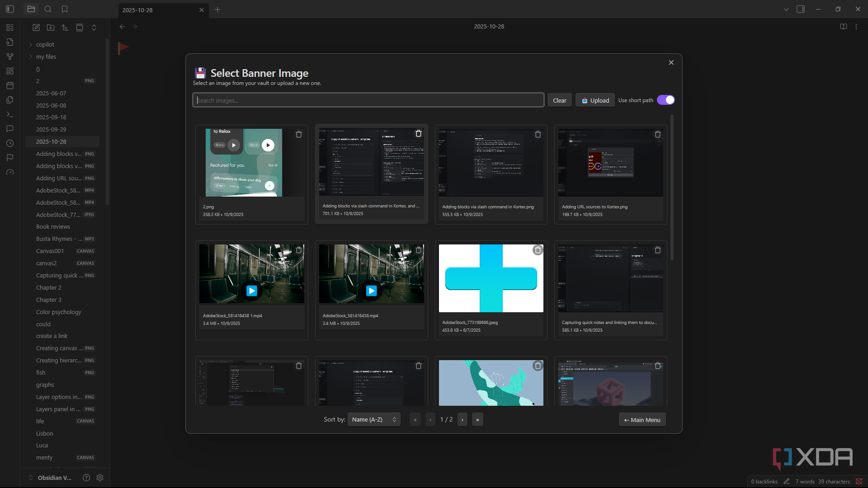Screen dimensions: 868x488
Task: Open the chat bubble ribbon icon
Action: point(10,129)
